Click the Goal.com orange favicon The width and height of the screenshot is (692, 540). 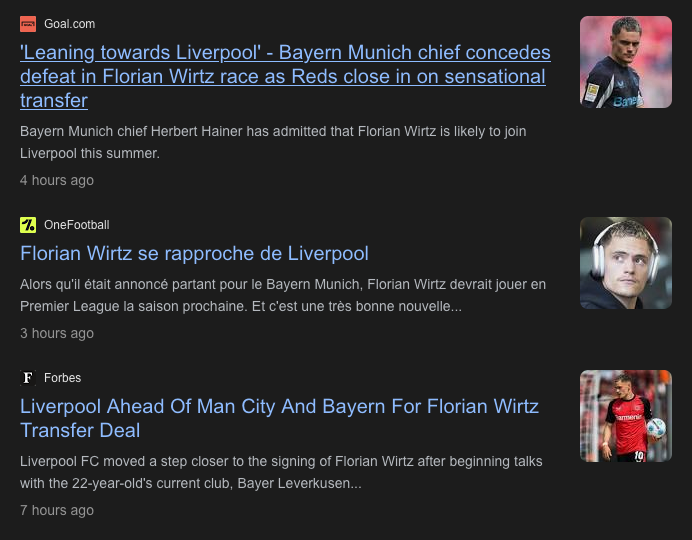(28, 24)
